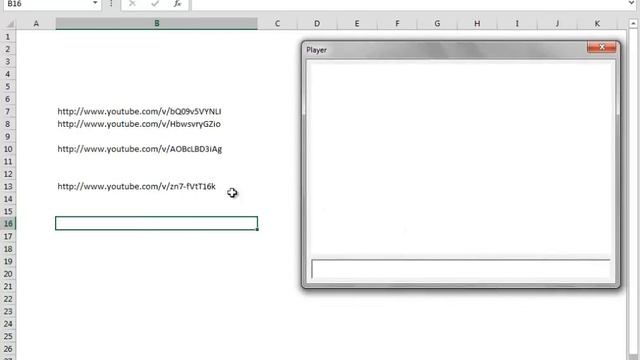Select column E header
This screenshot has height=360, width=640.
[x=357, y=24]
